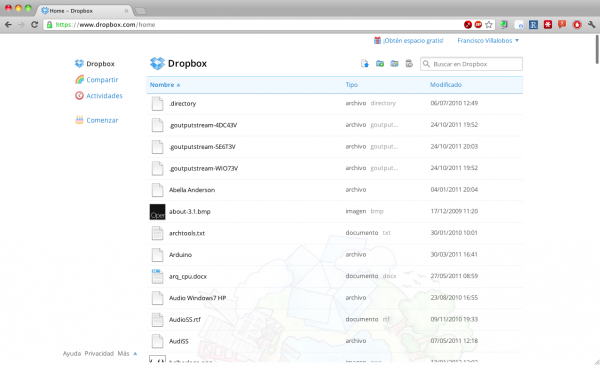Bookmark the page with the star icon
This screenshot has width=600, height=365.
(x=489, y=24)
